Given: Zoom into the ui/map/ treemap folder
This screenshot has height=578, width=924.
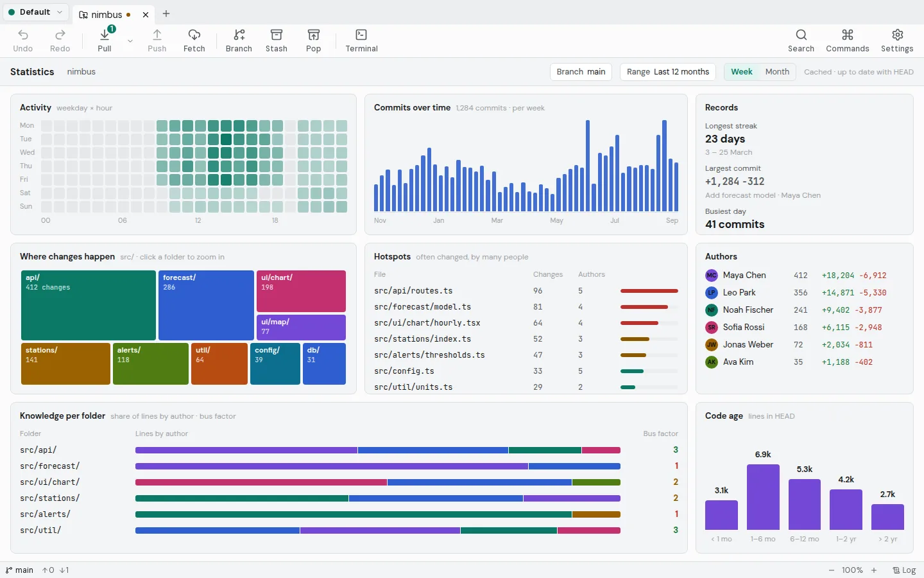Looking at the screenshot, I should (301, 328).
